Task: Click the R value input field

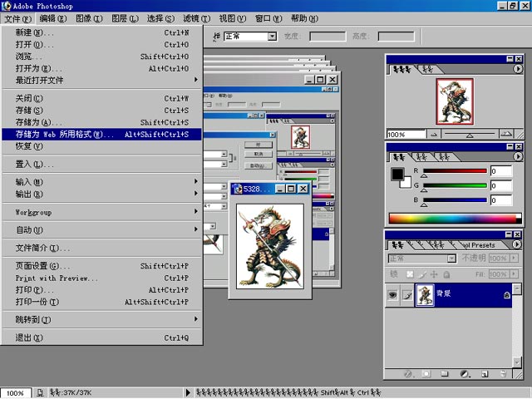Action: [501, 171]
